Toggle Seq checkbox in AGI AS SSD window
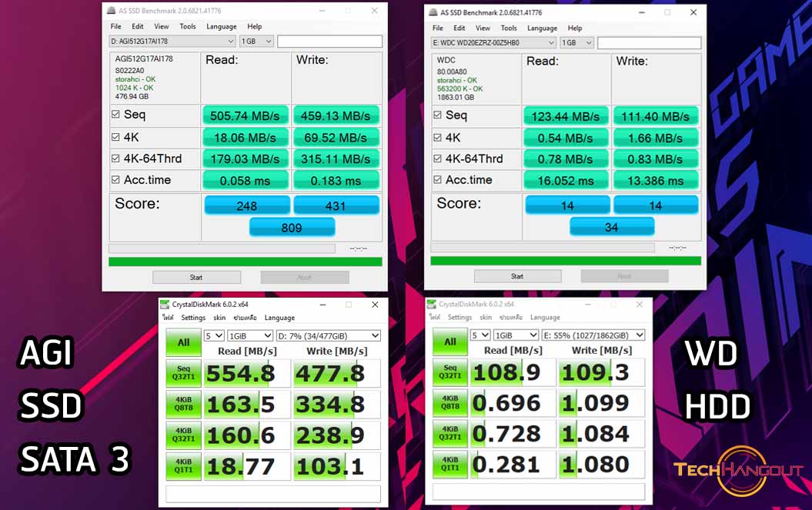 point(115,115)
